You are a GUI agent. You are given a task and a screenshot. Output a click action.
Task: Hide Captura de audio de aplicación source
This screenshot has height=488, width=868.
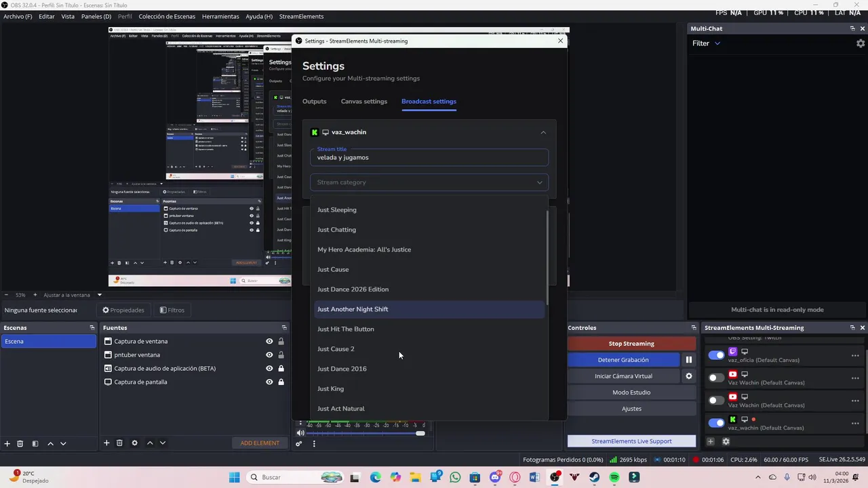[x=269, y=369]
